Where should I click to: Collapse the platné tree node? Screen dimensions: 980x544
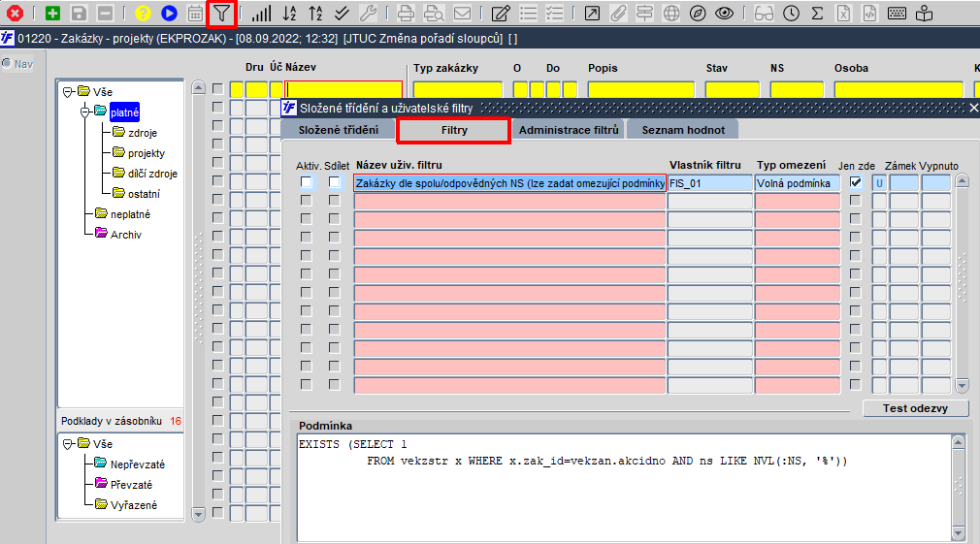[x=85, y=112]
